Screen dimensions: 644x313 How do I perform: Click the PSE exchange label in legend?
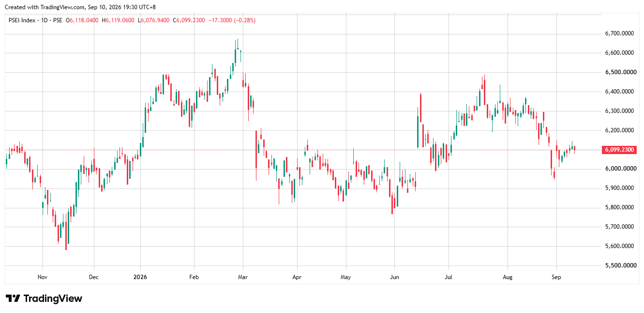click(57, 20)
